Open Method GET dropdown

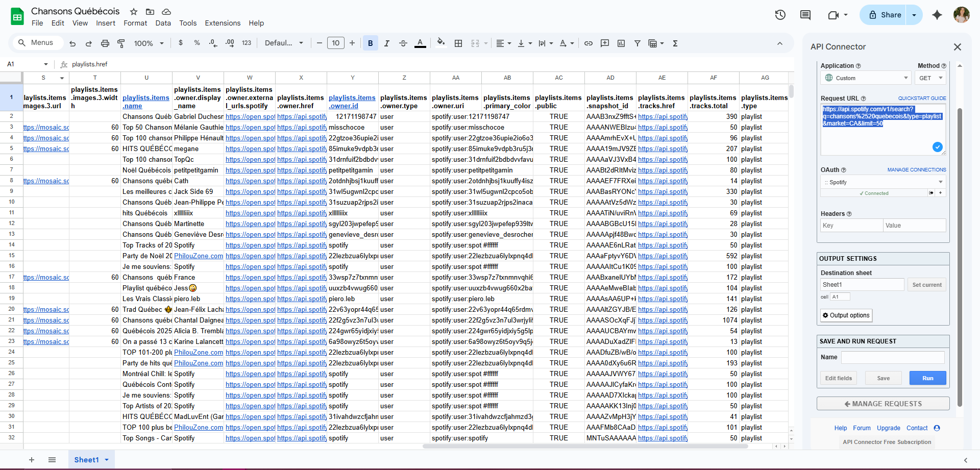coord(930,78)
